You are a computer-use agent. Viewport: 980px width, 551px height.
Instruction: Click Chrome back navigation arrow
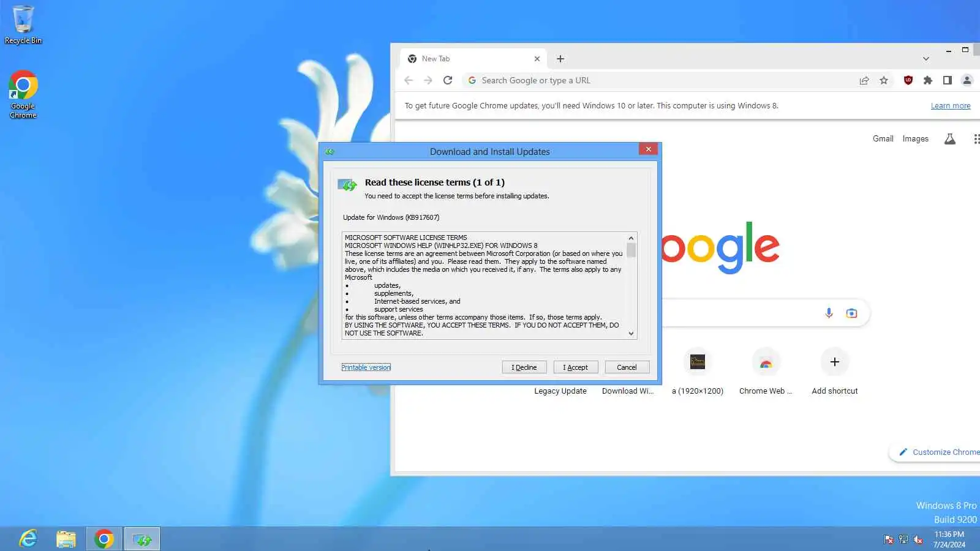point(409,80)
